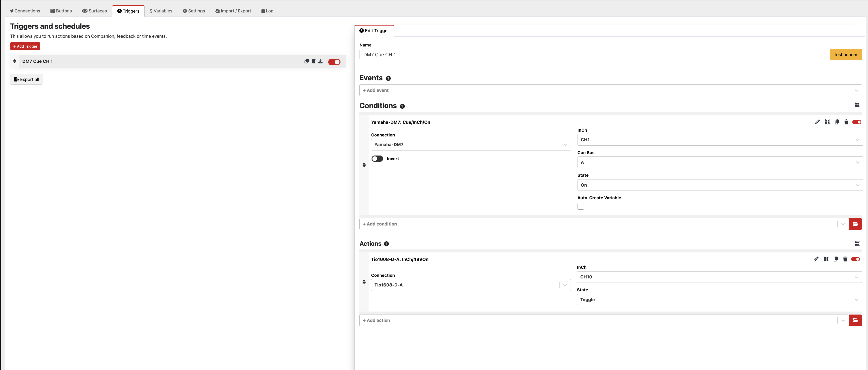Collapse all conditions with Conditions header icon
The width and height of the screenshot is (868, 370).
857,105
